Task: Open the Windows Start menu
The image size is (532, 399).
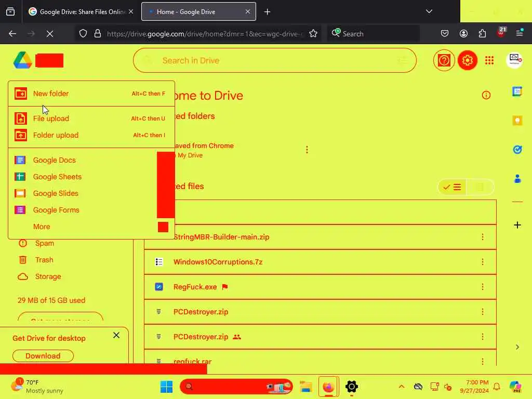Action: click(x=166, y=387)
